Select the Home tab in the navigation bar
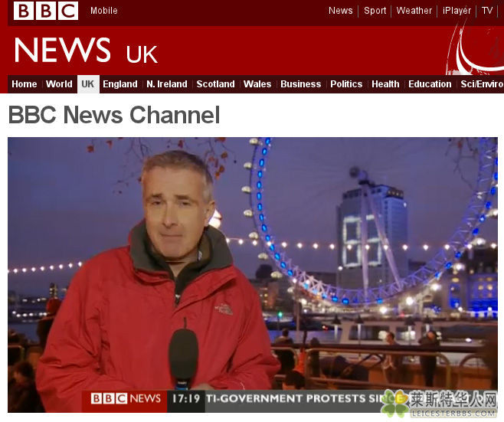The width and height of the screenshot is (504, 422). pyautogui.click(x=24, y=84)
